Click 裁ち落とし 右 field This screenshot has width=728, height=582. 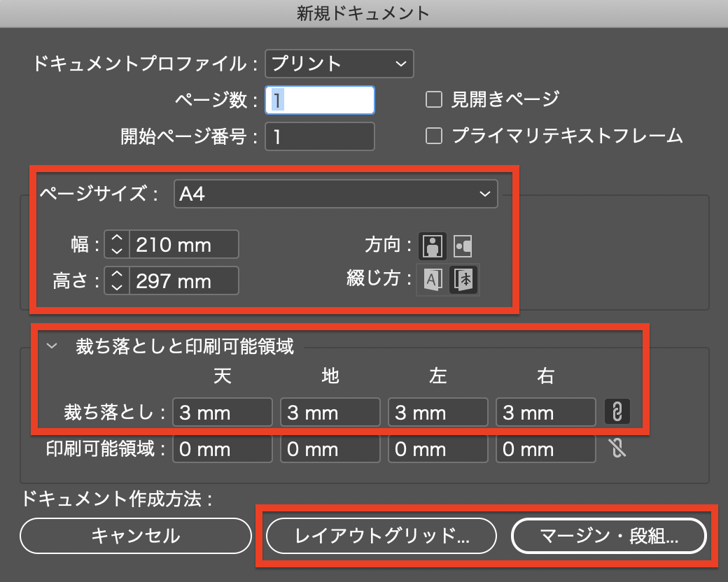(x=545, y=412)
